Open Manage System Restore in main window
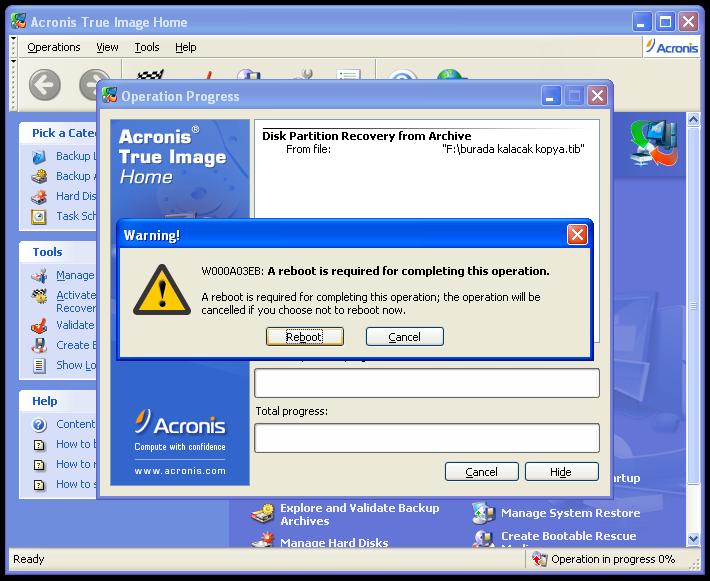 571,513
